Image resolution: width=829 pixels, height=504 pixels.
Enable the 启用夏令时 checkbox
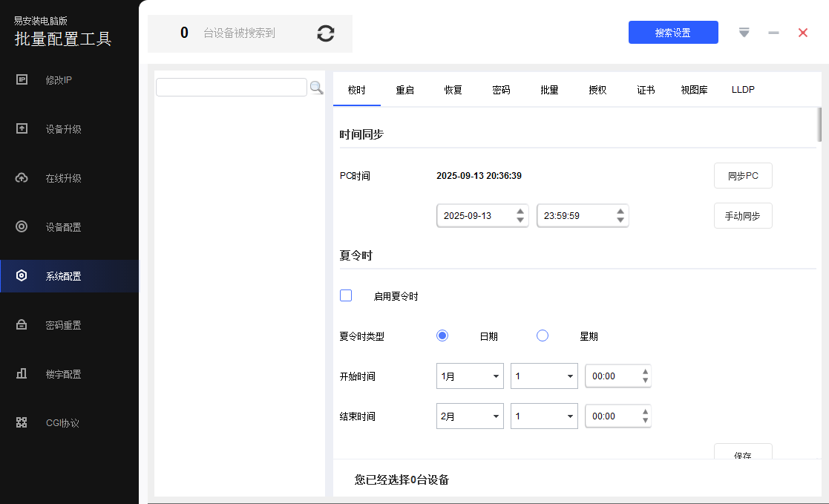click(346, 295)
